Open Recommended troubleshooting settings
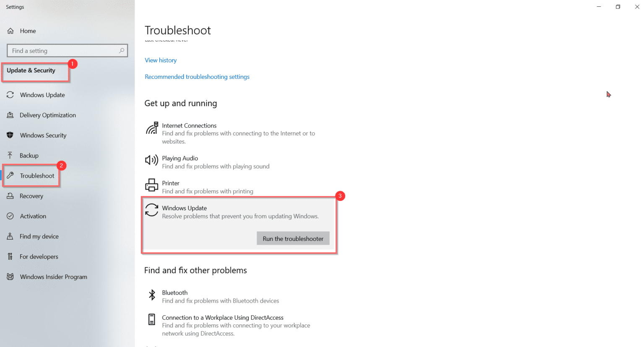 [197, 77]
